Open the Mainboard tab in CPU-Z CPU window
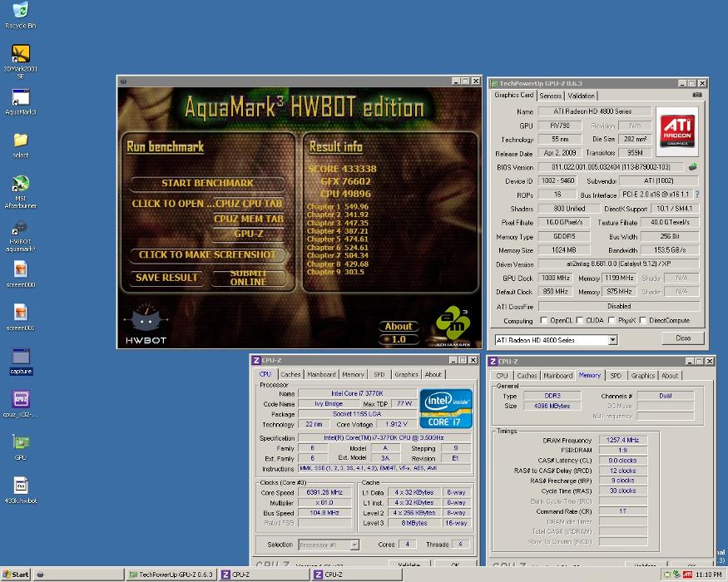Viewport: 728px width, 582px height. [321, 374]
